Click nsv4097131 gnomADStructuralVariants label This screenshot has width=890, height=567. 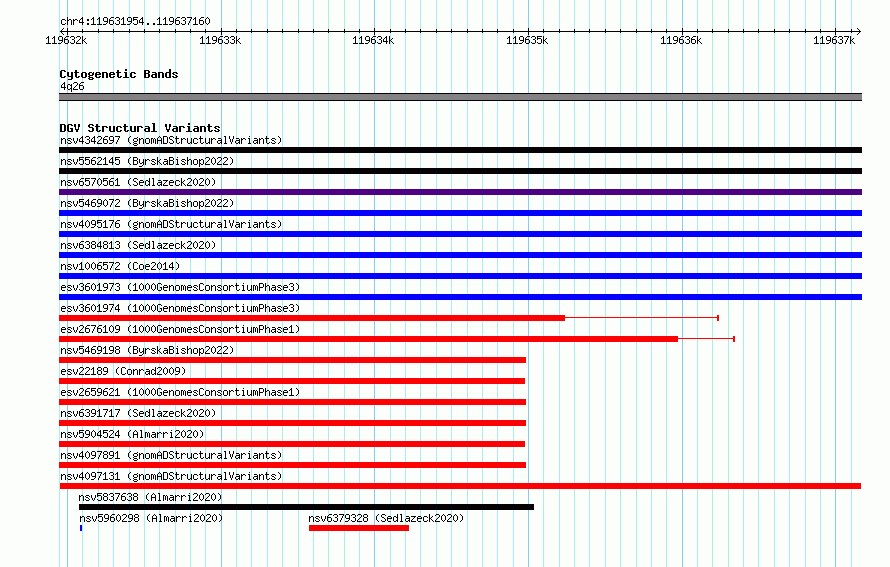pyautogui.click(x=171, y=476)
